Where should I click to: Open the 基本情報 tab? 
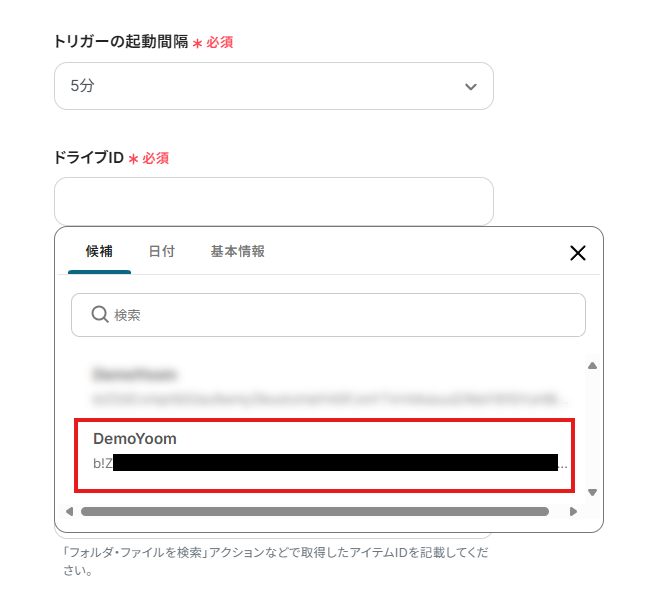coord(238,252)
